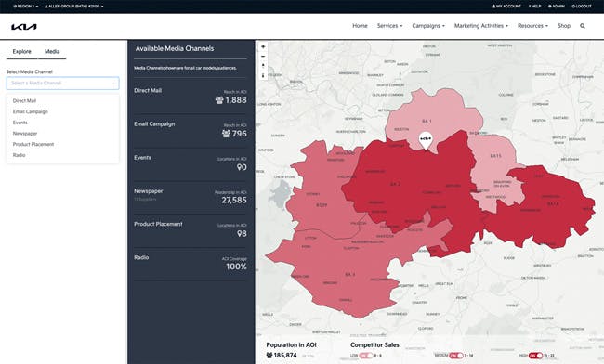Click the Direct Mail reach people icon
Viewport: 604px width, 364px height.
click(219, 100)
